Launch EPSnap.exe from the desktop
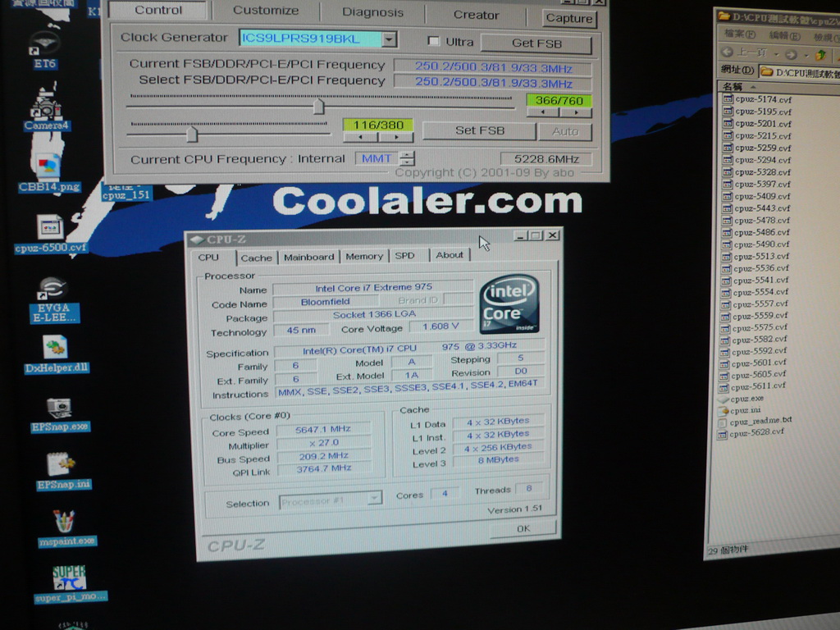This screenshot has height=630, width=840. pyautogui.click(x=60, y=414)
